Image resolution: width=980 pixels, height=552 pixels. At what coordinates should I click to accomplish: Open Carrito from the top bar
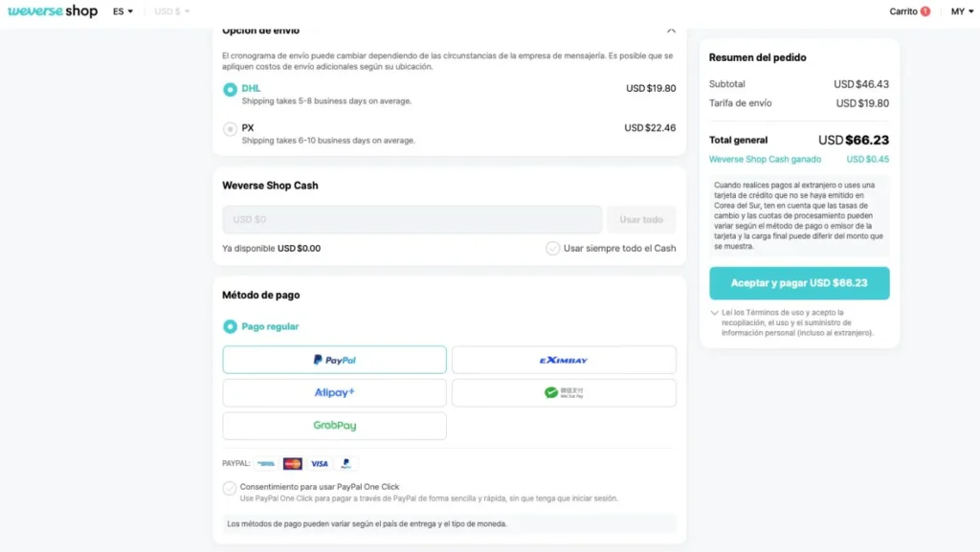(x=903, y=11)
